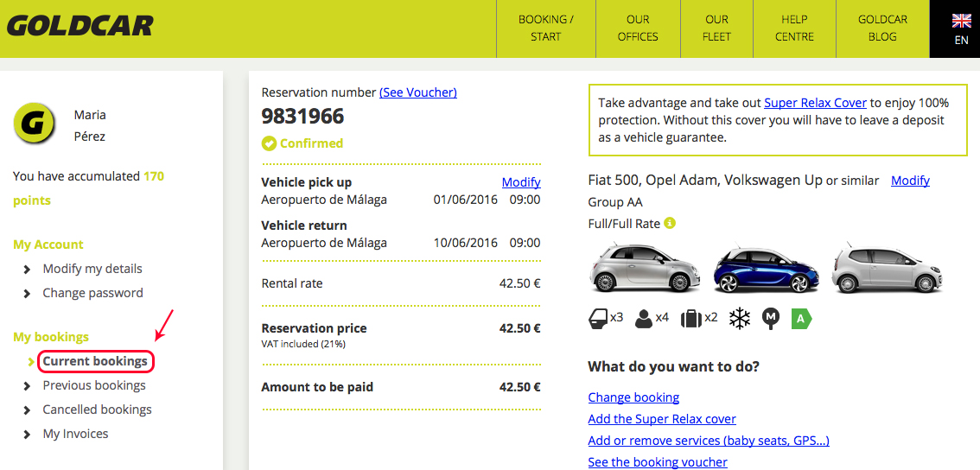This screenshot has height=470, width=980.
Task: Open the Goldcar Blog menu
Action: (882, 29)
